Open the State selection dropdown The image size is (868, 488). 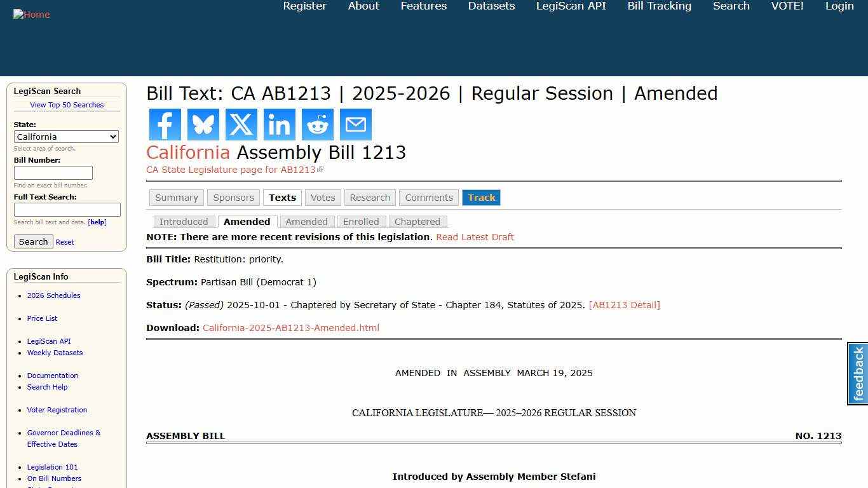point(66,137)
